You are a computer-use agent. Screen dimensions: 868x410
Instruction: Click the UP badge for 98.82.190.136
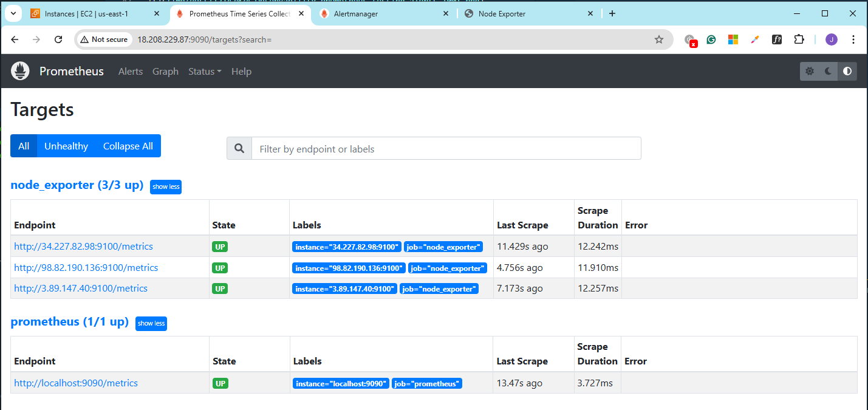coord(220,268)
